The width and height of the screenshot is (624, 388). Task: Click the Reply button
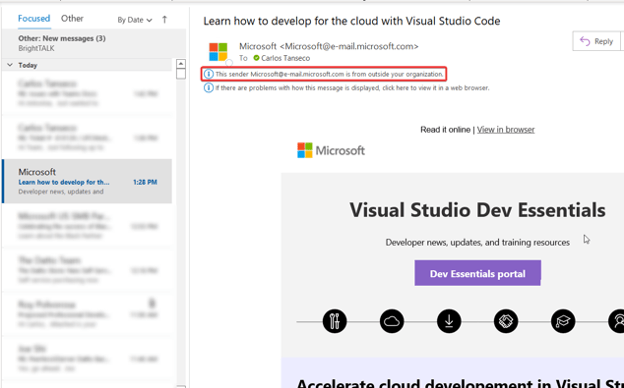tap(596, 41)
